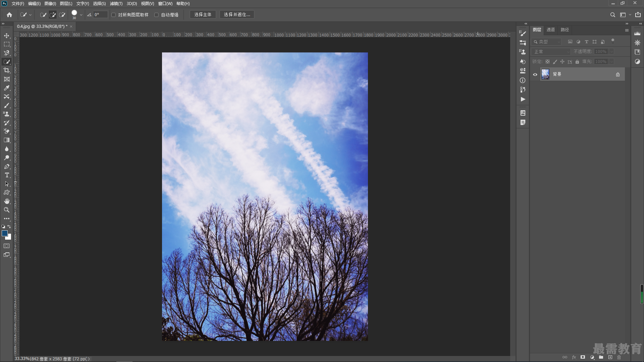Select the Horizontal Type tool

[x=7, y=175]
